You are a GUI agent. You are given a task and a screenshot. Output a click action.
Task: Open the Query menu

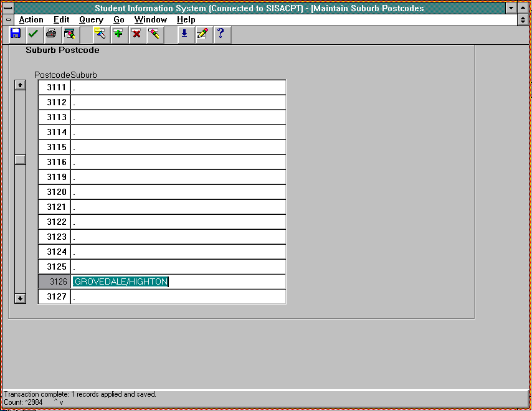click(91, 20)
